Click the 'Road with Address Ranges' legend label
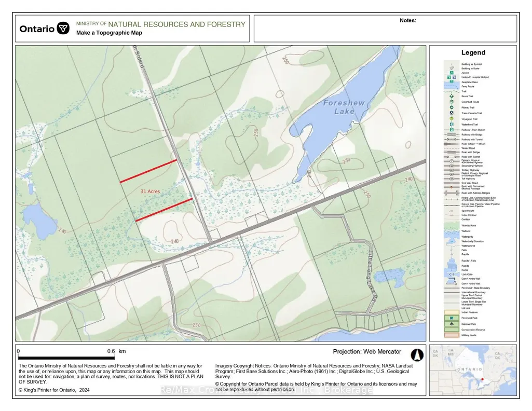Screen dimensions: 532x411 (475, 193)
